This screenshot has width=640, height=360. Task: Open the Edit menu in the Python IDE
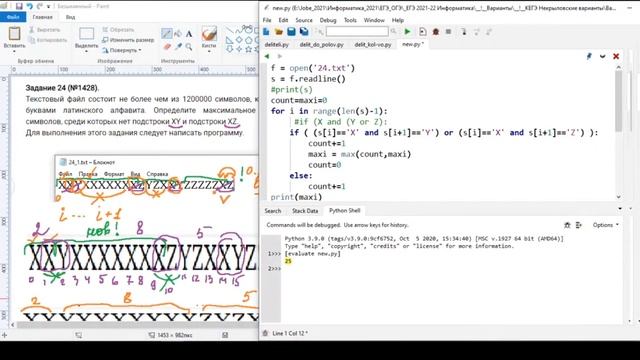pyautogui.click(x=283, y=20)
